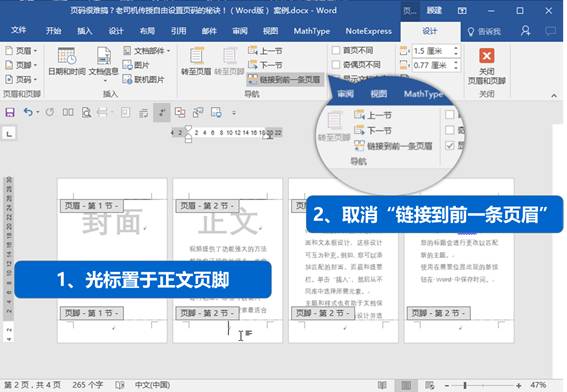Open the user account icon

pyautogui.click(x=525, y=31)
